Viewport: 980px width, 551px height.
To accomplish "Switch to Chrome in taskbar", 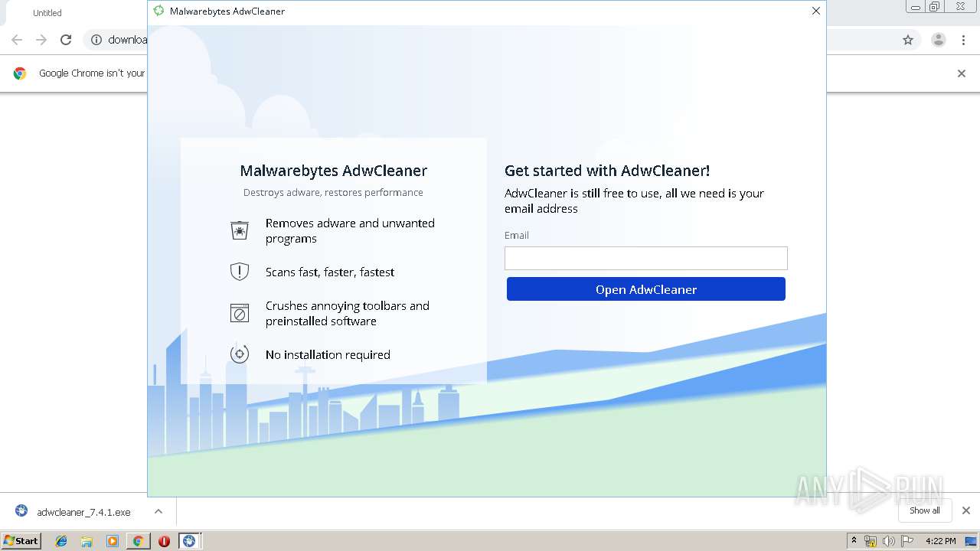I will pos(138,541).
